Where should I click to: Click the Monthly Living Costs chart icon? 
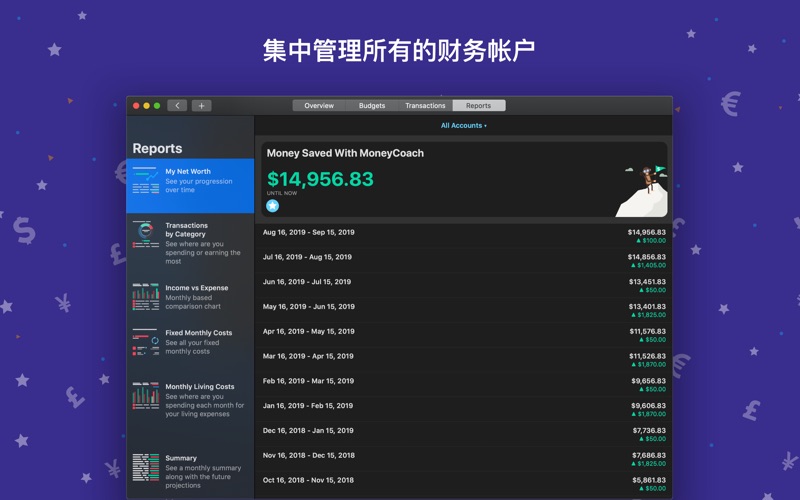(146, 395)
